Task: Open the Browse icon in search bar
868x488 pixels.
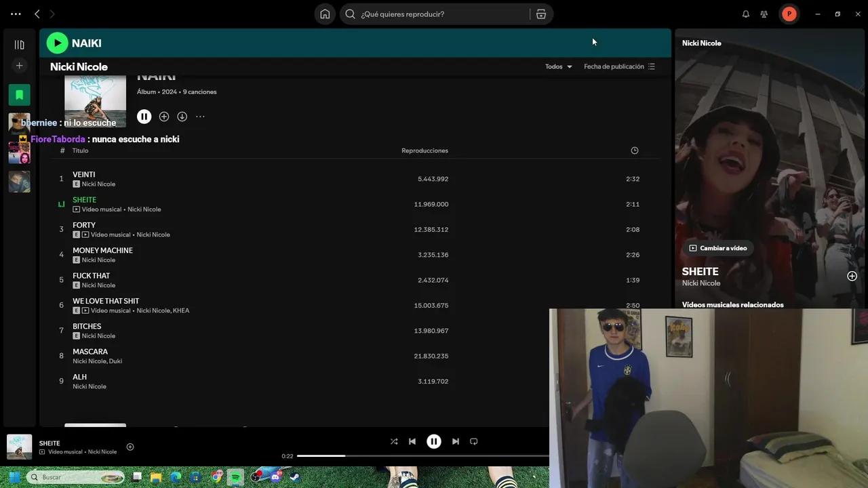Action: 541,14
